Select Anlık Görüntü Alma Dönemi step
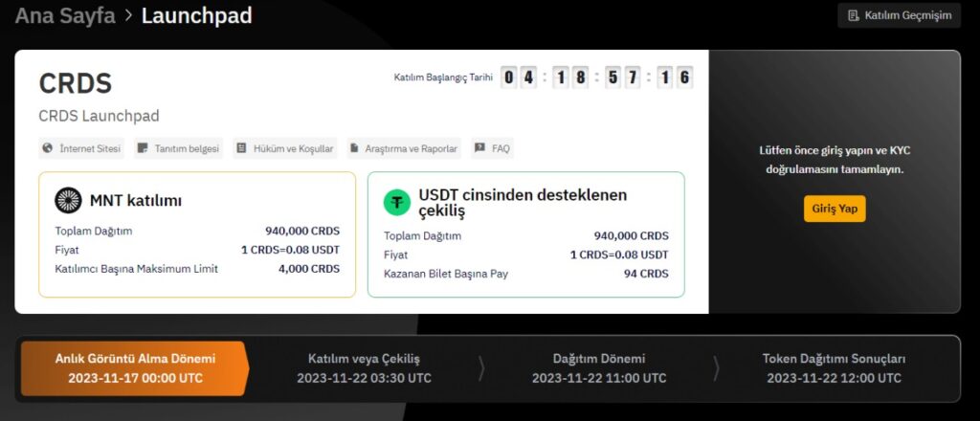This screenshot has height=421, width=980. [135, 368]
